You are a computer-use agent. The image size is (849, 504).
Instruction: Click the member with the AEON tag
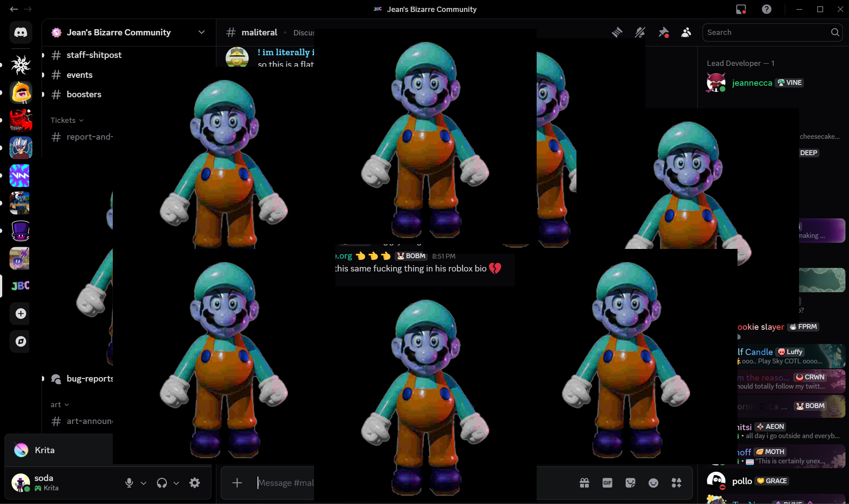[791, 431]
